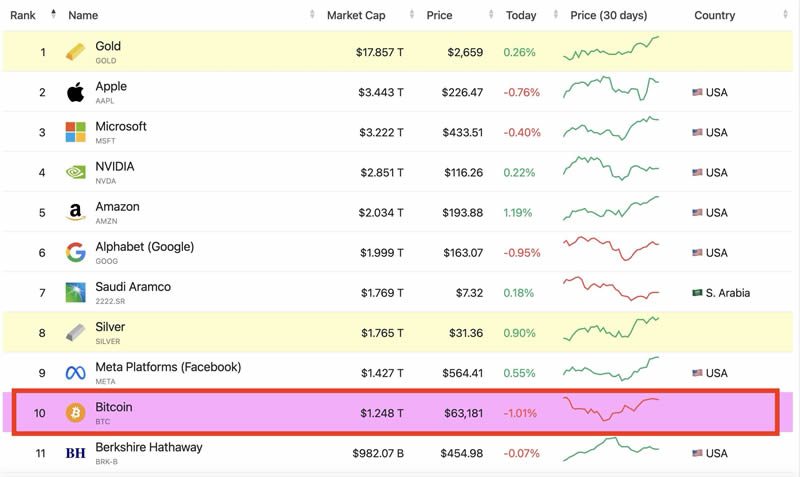Open the Meta Platforms (Facebook) link

[168, 367]
